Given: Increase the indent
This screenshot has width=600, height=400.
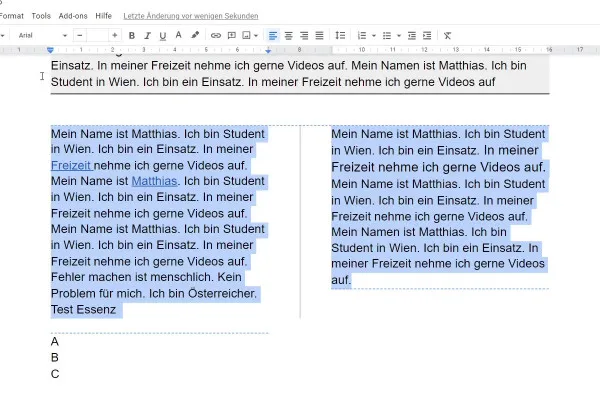Looking at the screenshot, I should 427,36.
